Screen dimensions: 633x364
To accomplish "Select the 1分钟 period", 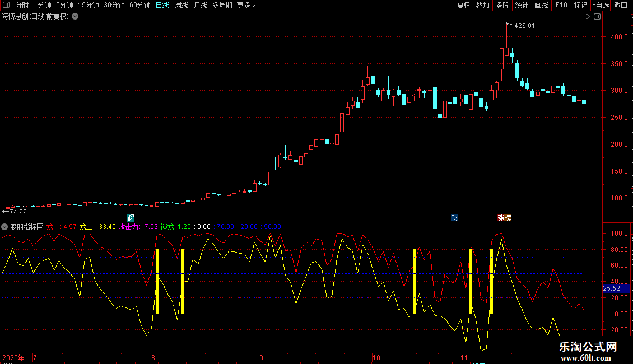I will [43, 5].
